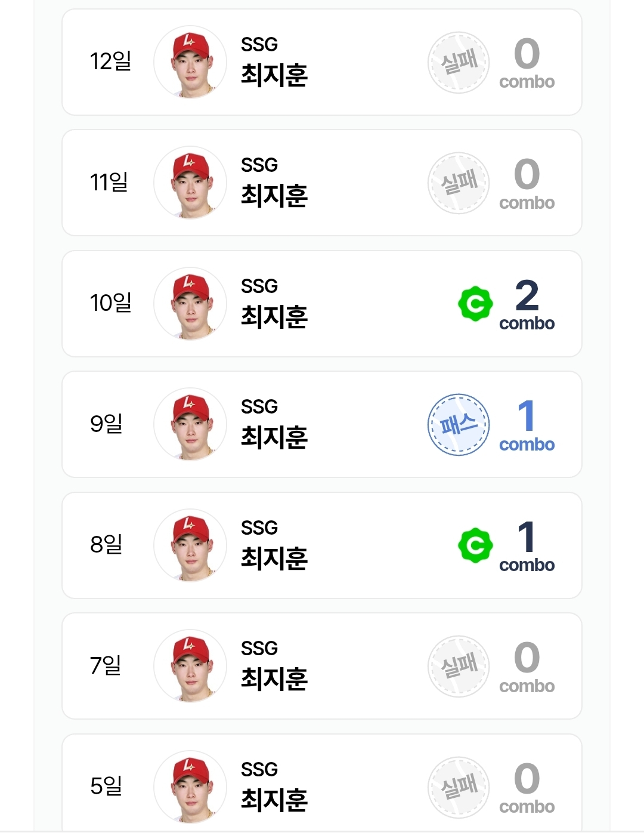Screen dimensions: 644x839
Task: Tap the 12일 date label
Action: tap(110, 61)
